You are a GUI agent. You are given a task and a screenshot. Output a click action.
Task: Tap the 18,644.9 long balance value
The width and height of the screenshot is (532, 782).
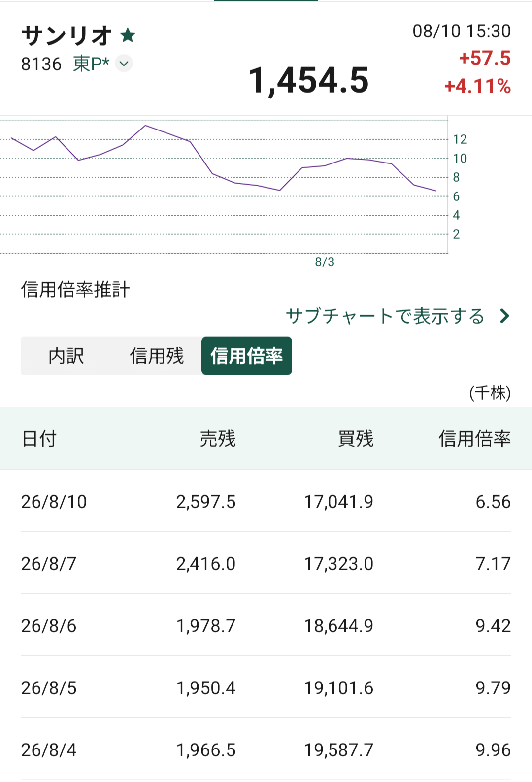[339, 626]
